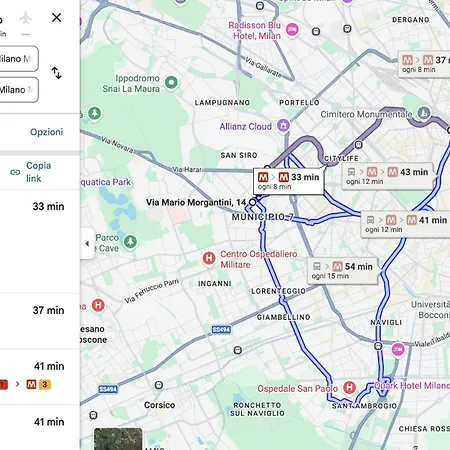Viewport: 450px width, 450px height.
Task: Select the flight travel mode icon
Action: coord(26,18)
